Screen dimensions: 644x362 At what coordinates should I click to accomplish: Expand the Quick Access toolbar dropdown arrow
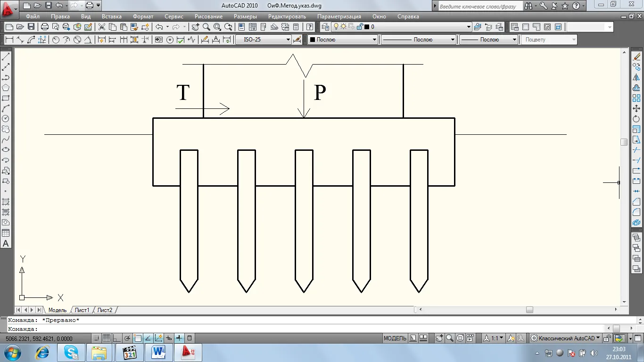tap(98, 5)
